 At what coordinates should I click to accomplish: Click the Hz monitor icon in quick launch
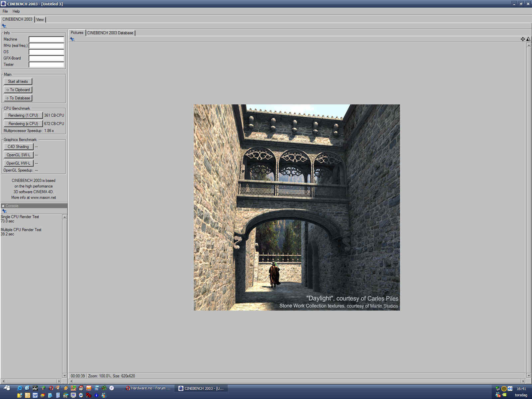tap(73, 395)
